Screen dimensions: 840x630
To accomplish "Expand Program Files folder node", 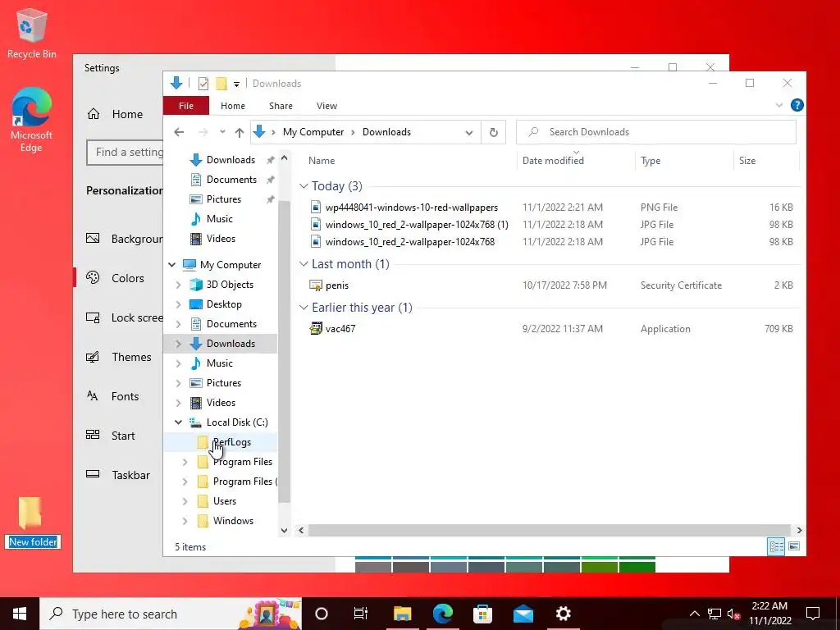I will [x=185, y=462].
